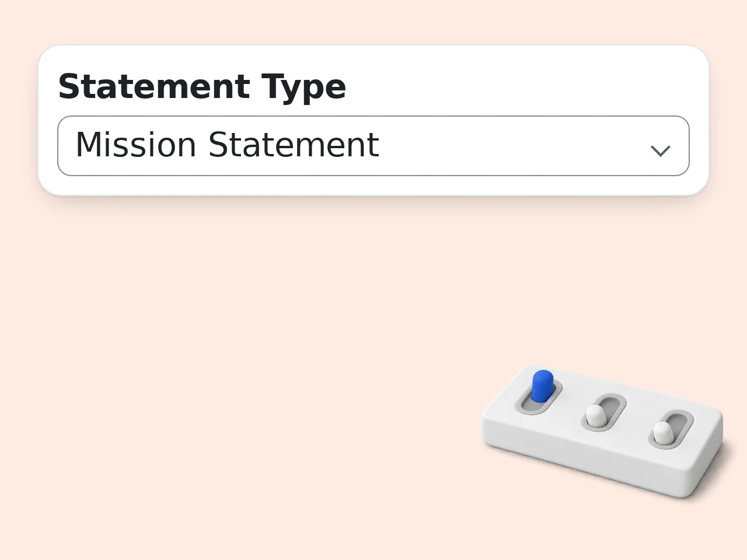Click the white card's empty area below the dropdown

pos(373,185)
